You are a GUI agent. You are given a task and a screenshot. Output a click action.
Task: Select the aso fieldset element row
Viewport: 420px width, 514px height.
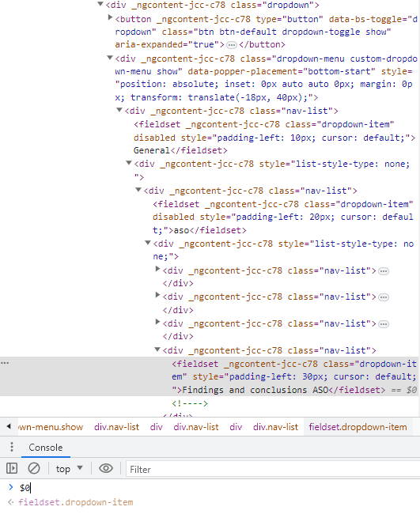pyautogui.click(x=283, y=217)
